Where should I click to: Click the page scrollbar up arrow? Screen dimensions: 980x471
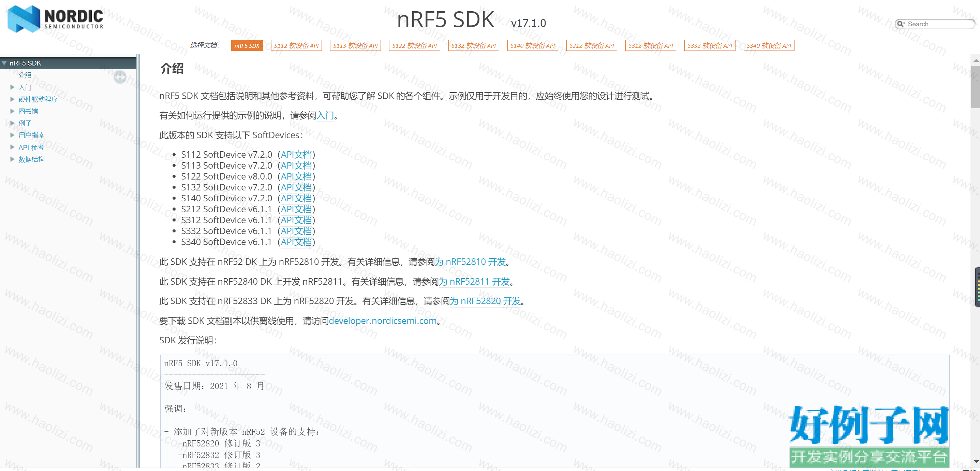point(976,60)
